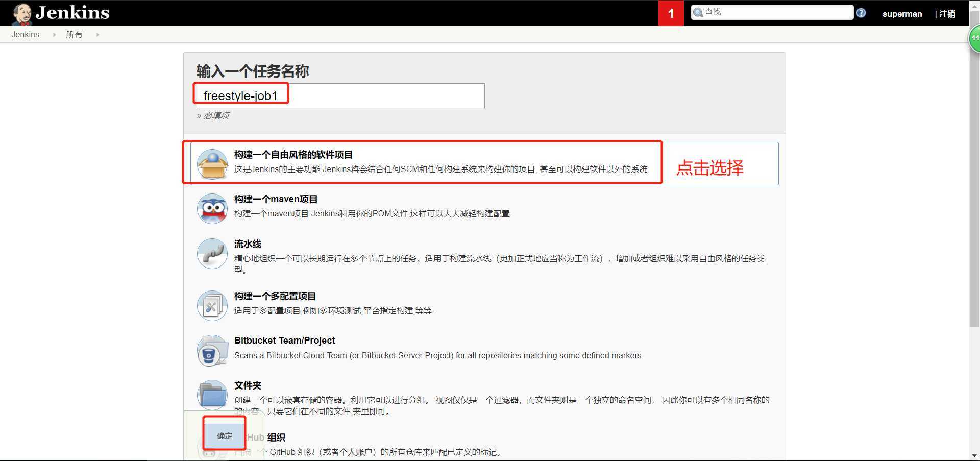Open search help question mark icon
This screenshot has height=461, width=980.
click(x=861, y=13)
